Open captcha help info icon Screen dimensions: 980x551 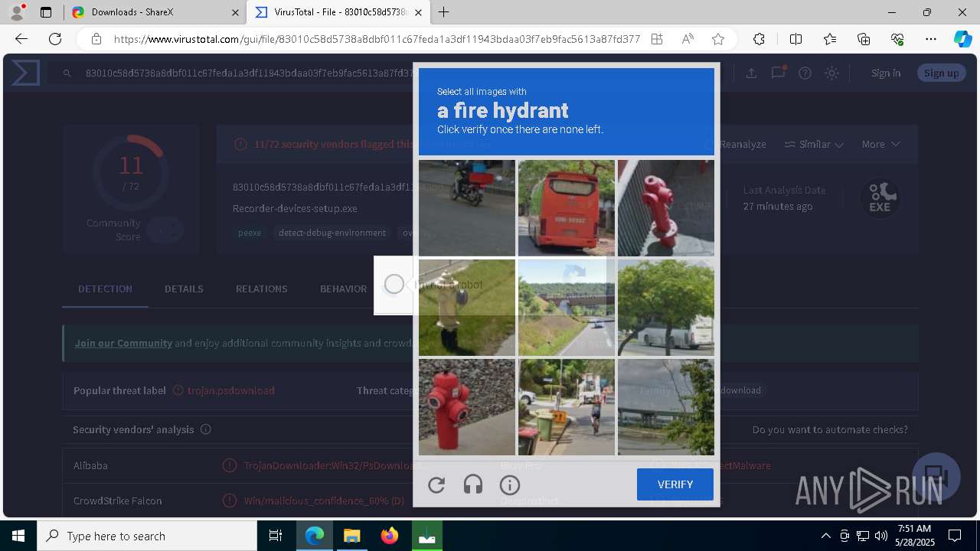tap(510, 484)
